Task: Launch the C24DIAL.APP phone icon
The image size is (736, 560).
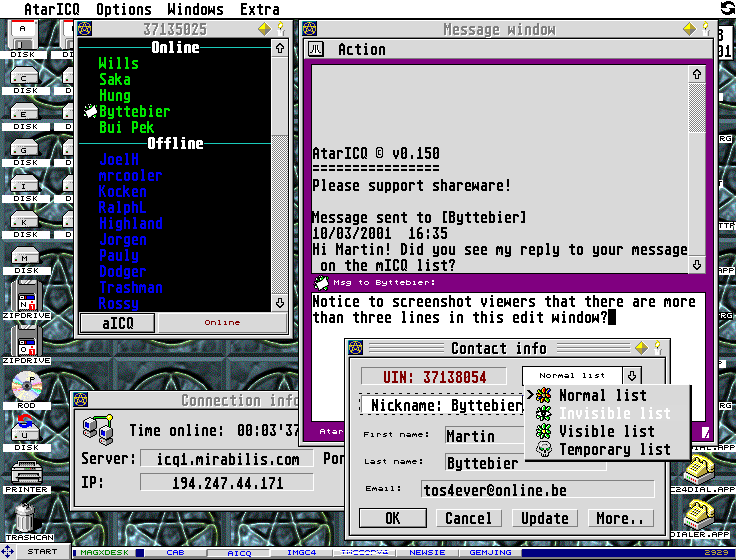Action: pyautogui.click(x=701, y=474)
